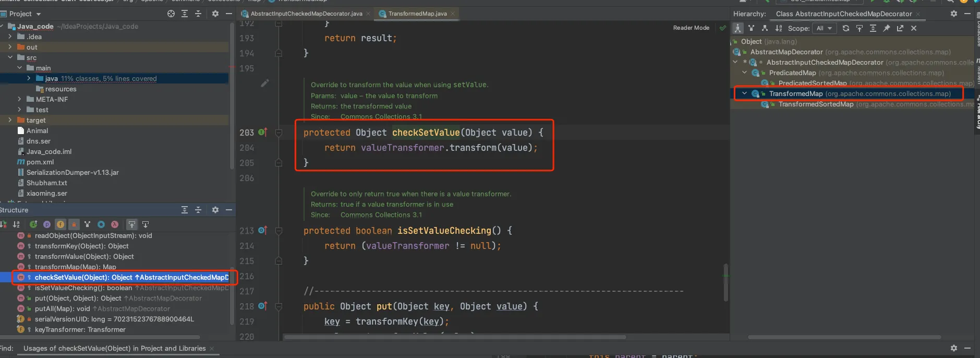The height and width of the screenshot is (358, 980).
Task: Click the Refresh icon in Hierarchy toolbar
Action: 845,28
